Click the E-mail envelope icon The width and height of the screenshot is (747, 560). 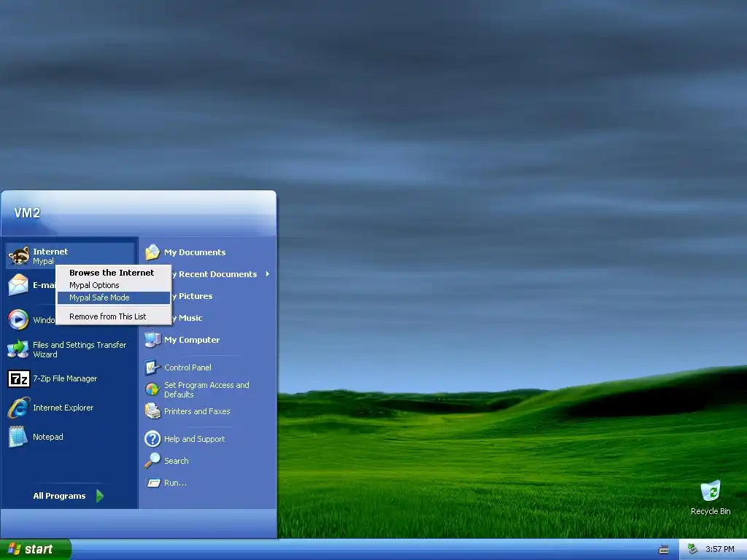click(x=18, y=285)
